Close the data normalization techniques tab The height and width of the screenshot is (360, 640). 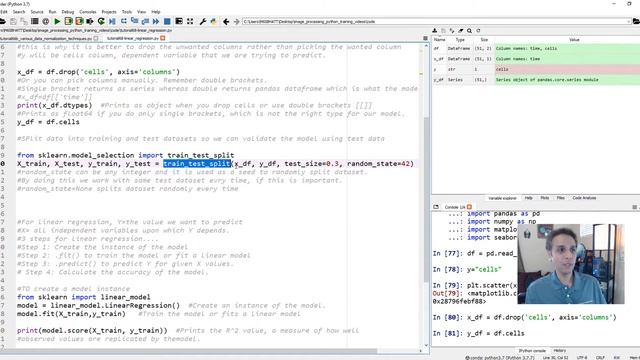coord(96,38)
